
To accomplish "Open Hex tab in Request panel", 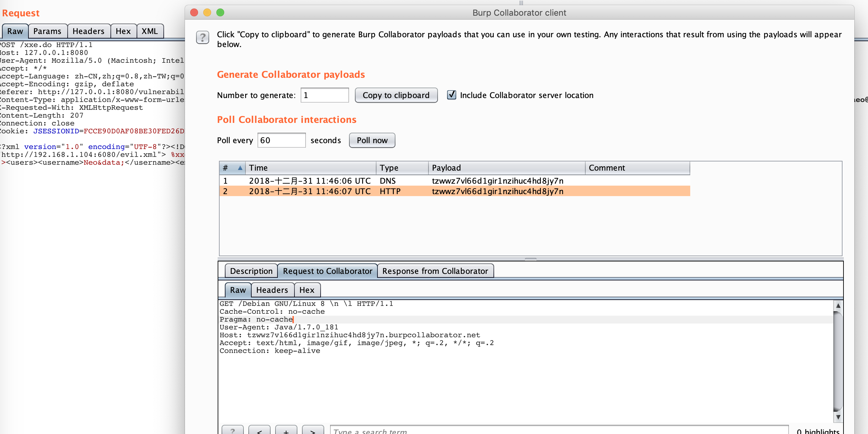I will tap(123, 31).
